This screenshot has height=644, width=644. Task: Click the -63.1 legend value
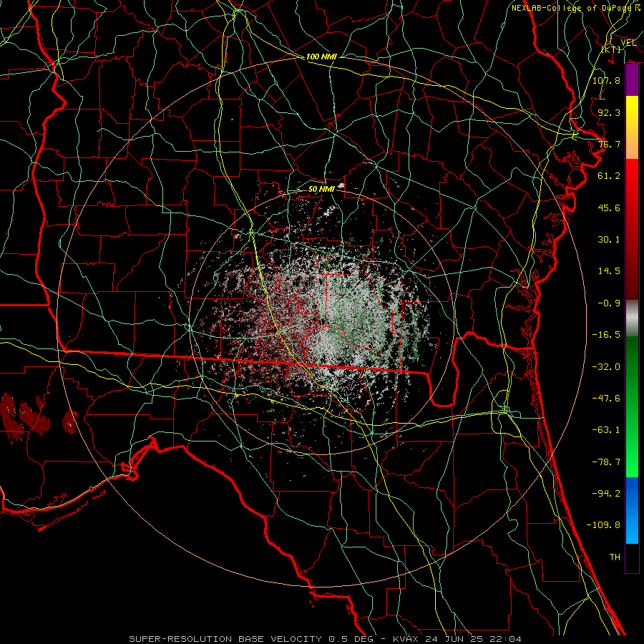click(x=606, y=430)
